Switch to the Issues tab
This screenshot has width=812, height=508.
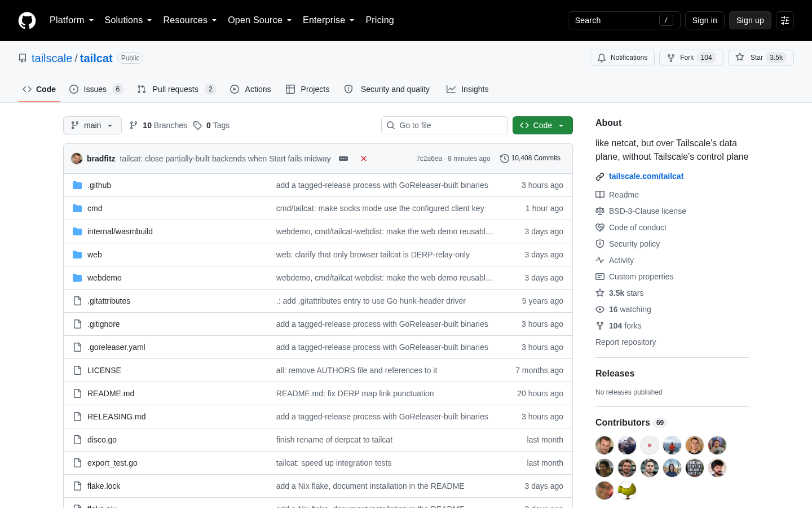coord(96,89)
